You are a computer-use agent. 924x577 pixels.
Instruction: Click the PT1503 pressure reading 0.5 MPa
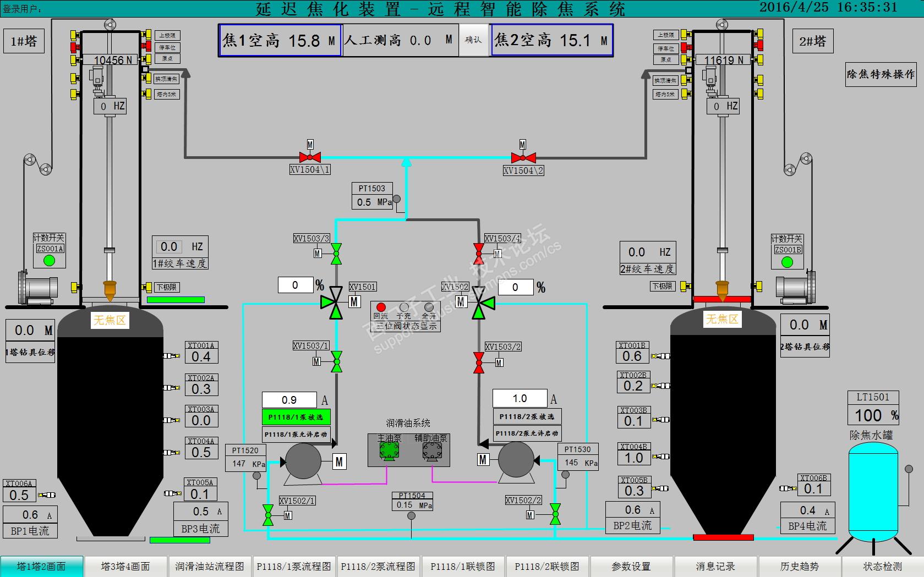click(x=373, y=202)
